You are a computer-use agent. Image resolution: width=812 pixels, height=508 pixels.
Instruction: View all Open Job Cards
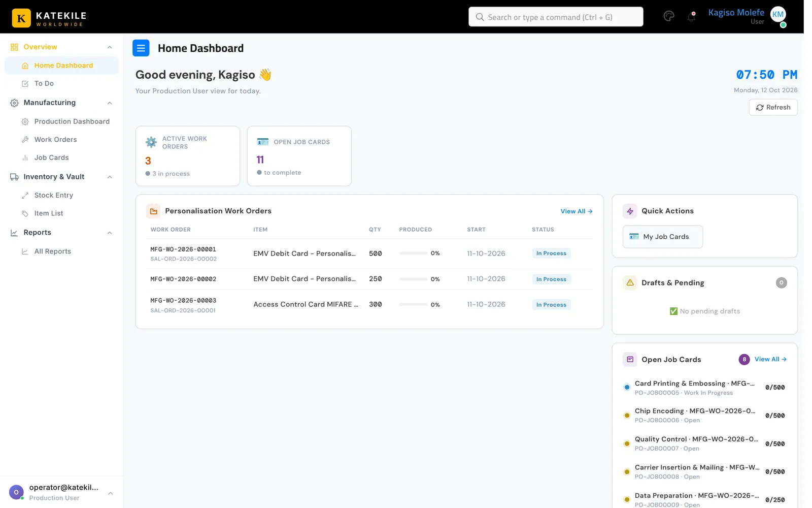click(770, 359)
